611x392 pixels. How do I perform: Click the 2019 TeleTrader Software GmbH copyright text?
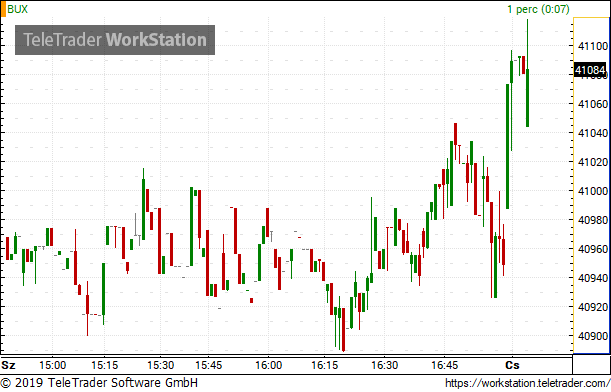pyautogui.click(x=99, y=383)
